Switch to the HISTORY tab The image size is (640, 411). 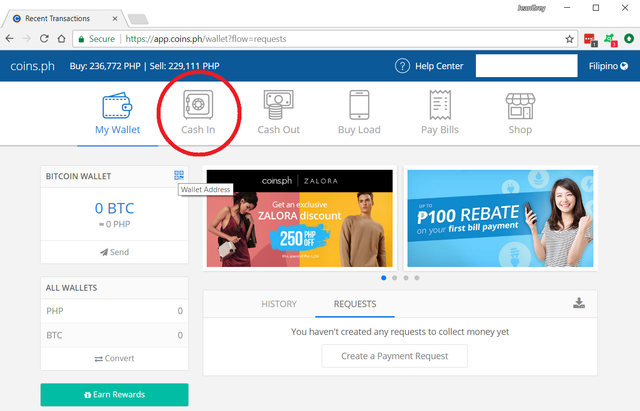[279, 304]
